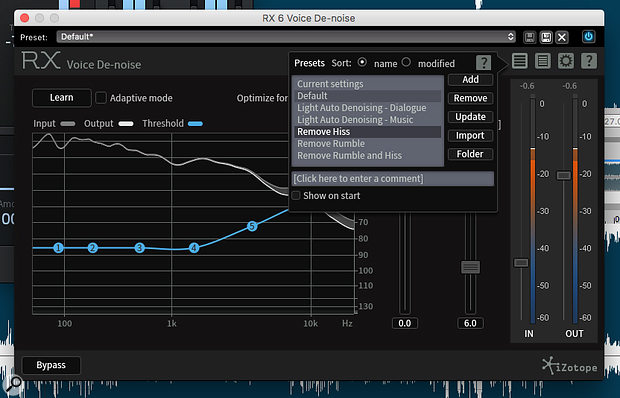This screenshot has width=620, height=398.
Task: Click the 6.0 value field
Action: pos(470,323)
